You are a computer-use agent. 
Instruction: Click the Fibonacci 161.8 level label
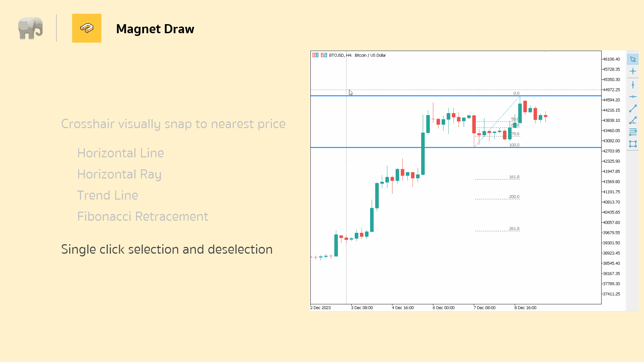tap(514, 177)
